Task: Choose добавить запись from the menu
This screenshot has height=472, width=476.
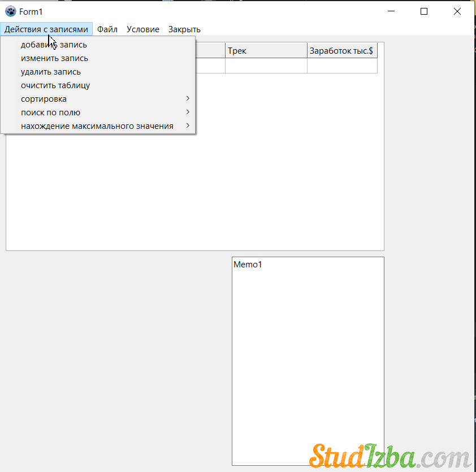Action: point(98,45)
